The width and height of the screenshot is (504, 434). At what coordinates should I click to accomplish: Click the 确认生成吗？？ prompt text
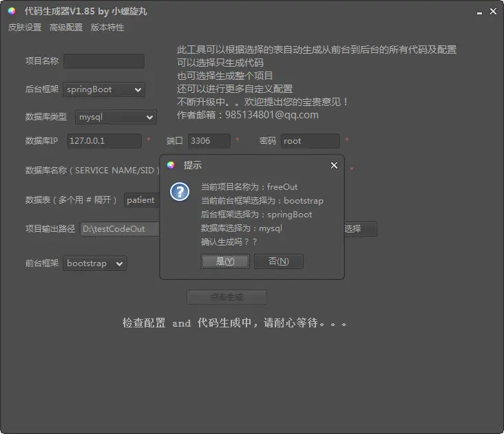coord(229,241)
